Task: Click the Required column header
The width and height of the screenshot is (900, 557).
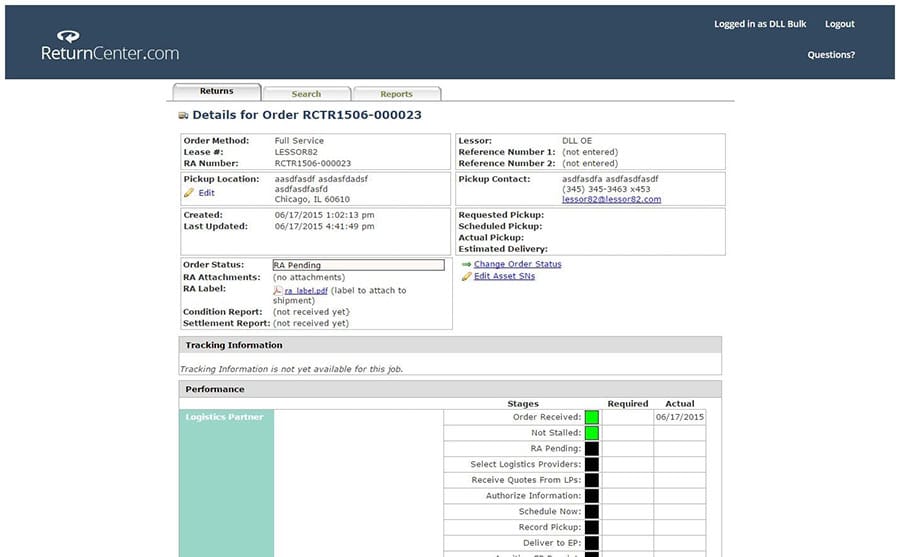Action: [628, 404]
